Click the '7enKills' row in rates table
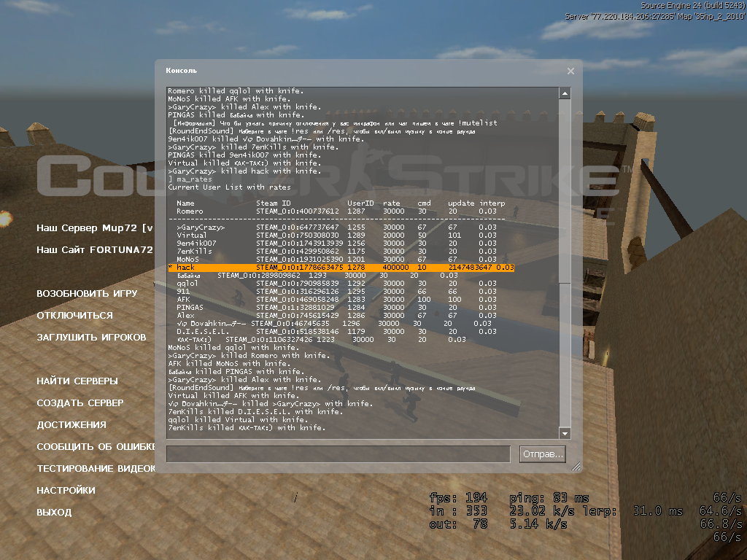 tap(337, 251)
